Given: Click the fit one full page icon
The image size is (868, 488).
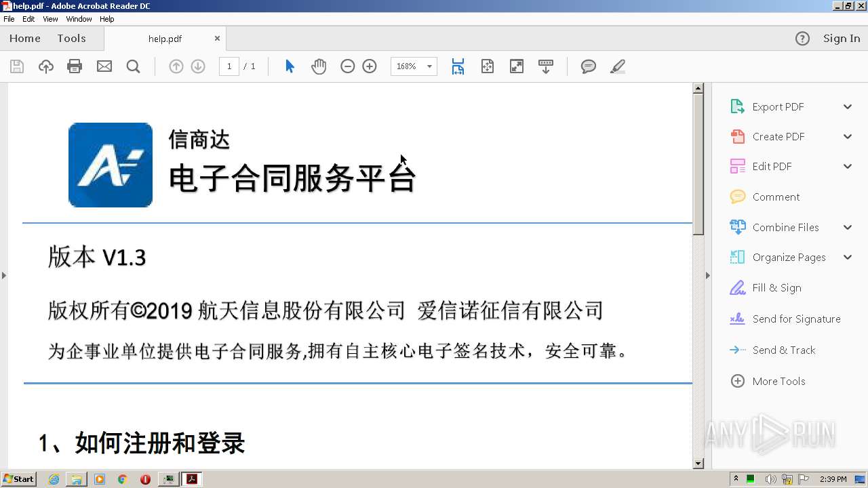Looking at the screenshot, I should pos(488,66).
